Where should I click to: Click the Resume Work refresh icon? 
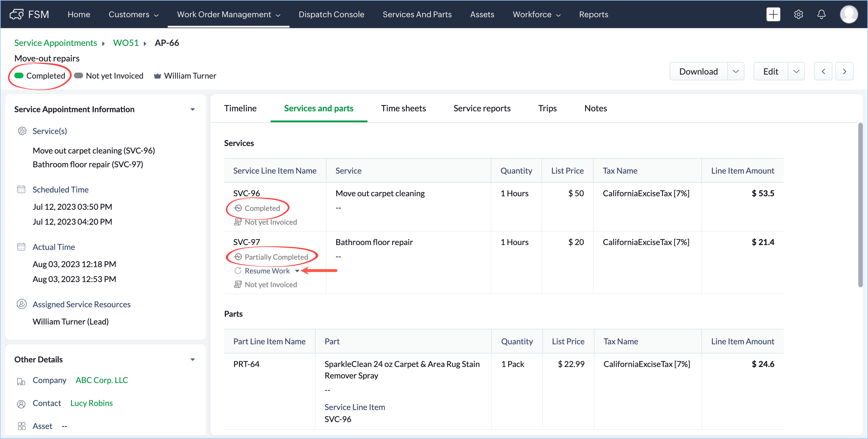238,271
